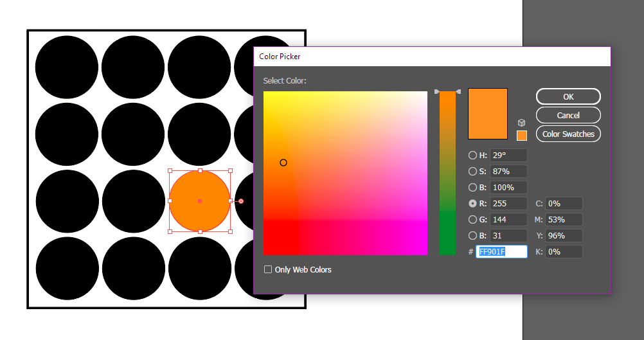Viewport: 644px width, 340px height.
Task: Click the hex value field showing FF901F
Action: click(501, 252)
